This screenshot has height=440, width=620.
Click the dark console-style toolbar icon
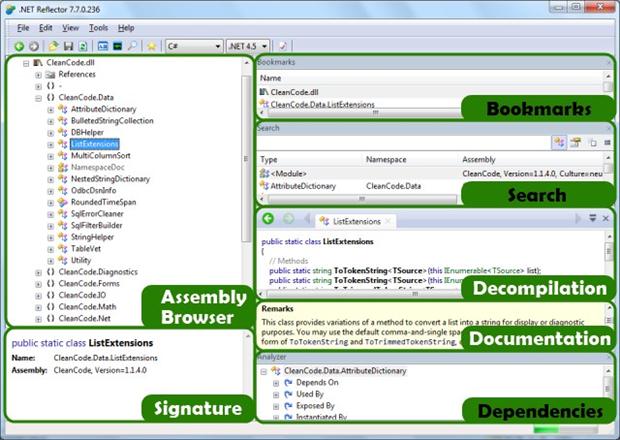(x=117, y=46)
